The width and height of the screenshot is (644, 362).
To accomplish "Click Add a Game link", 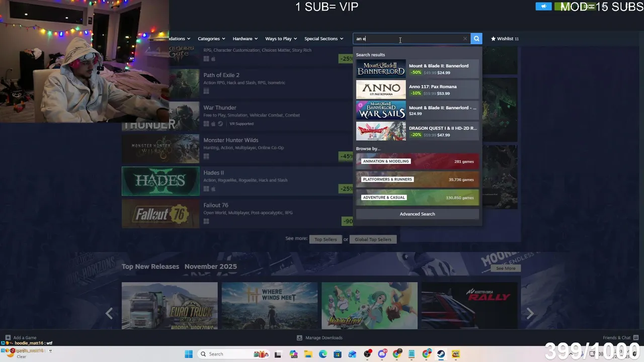I will 25,338.
